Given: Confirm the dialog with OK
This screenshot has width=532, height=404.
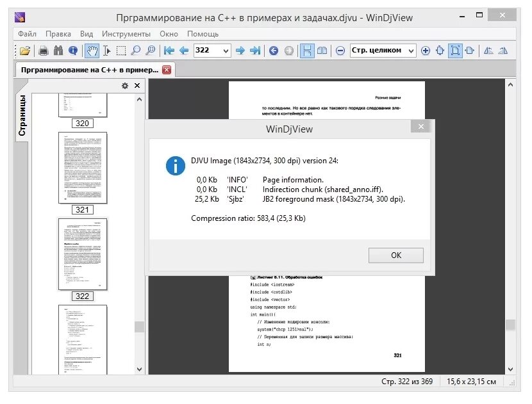Looking at the screenshot, I should [396, 255].
